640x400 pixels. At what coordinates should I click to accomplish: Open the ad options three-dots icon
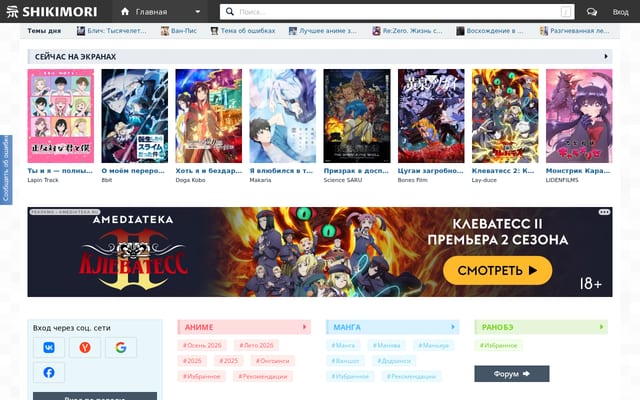point(604,212)
